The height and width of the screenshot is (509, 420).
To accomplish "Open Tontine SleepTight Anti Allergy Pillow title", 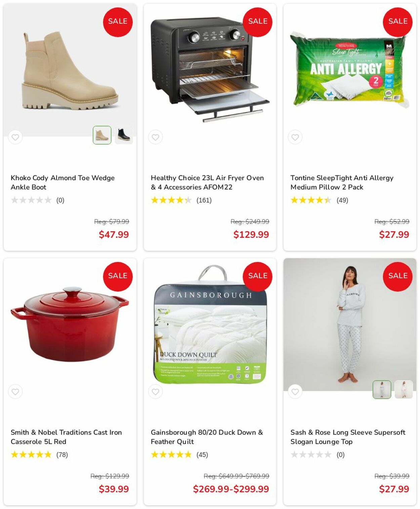I will click(342, 182).
